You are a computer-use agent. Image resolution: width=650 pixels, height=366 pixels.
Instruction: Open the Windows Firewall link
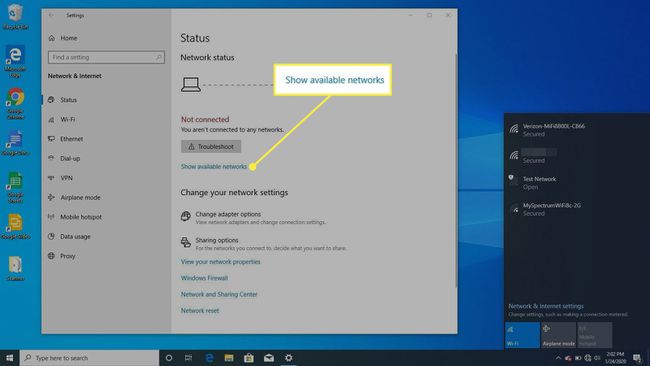204,278
